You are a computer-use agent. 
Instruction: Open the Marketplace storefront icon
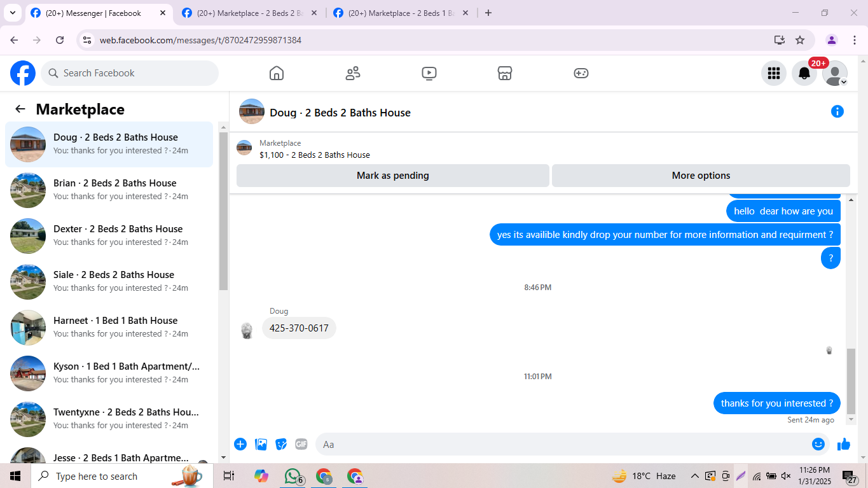(505, 73)
